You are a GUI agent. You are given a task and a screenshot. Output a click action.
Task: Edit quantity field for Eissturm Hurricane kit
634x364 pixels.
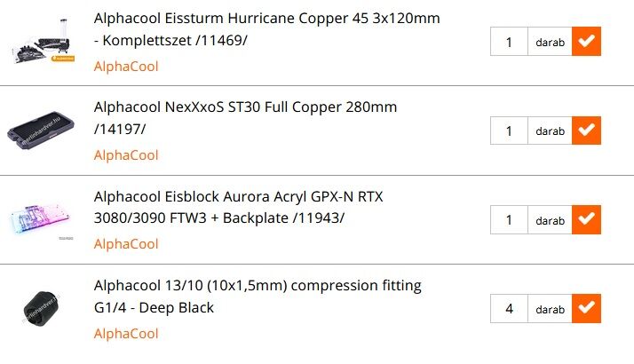click(509, 42)
